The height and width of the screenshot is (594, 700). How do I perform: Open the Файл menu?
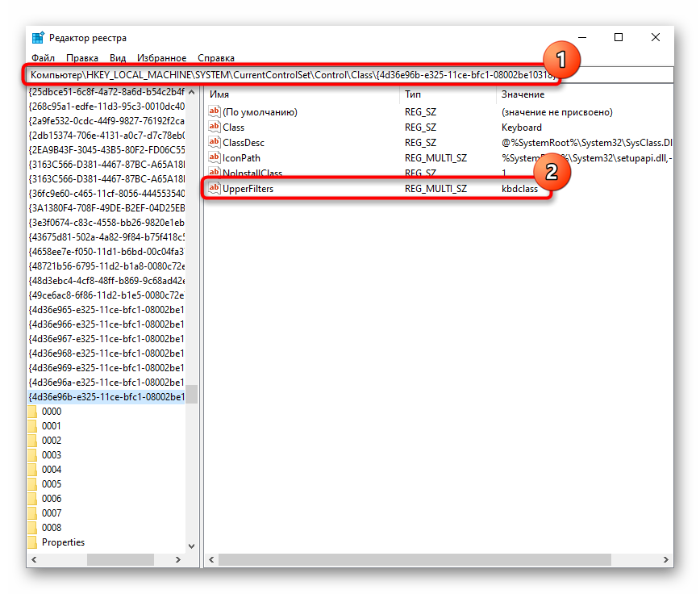click(x=43, y=58)
